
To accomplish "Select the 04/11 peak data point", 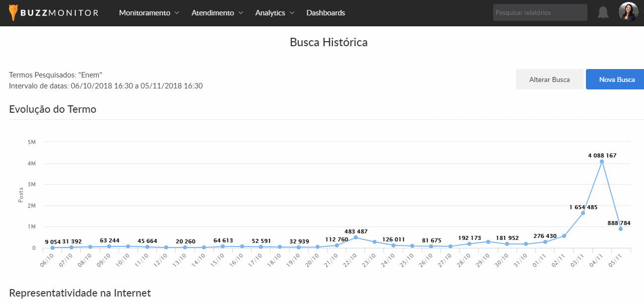I will [602, 161].
